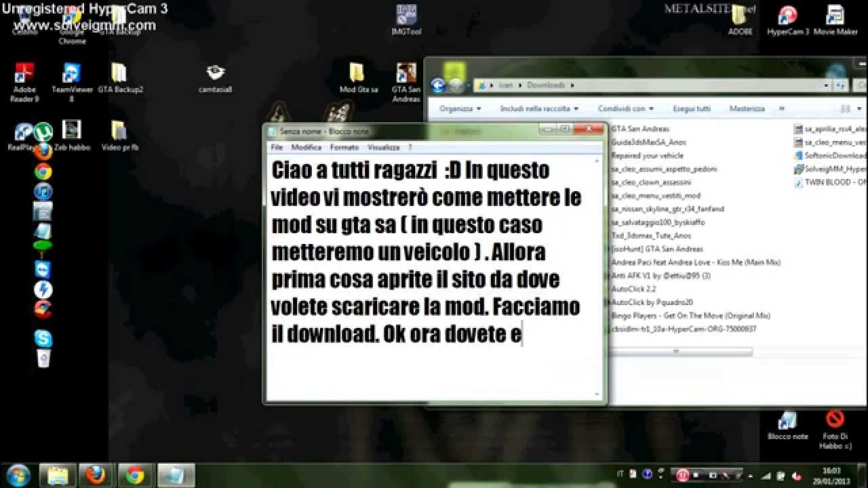This screenshot has width=868, height=488.
Task: Click inside the Notepad text area
Action: pos(429,277)
